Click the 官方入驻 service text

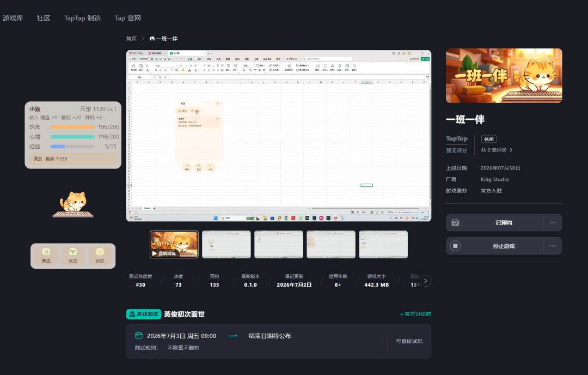click(491, 191)
